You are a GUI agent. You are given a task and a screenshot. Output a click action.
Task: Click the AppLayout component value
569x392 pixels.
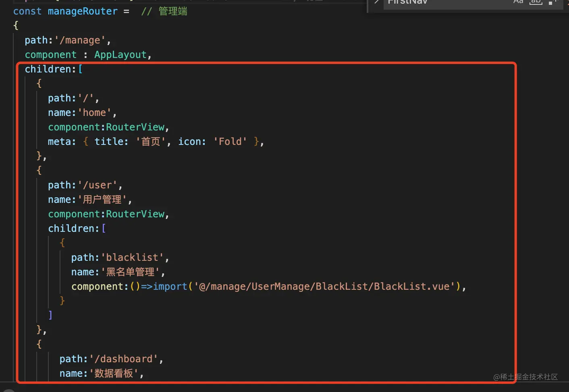coord(120,55)
